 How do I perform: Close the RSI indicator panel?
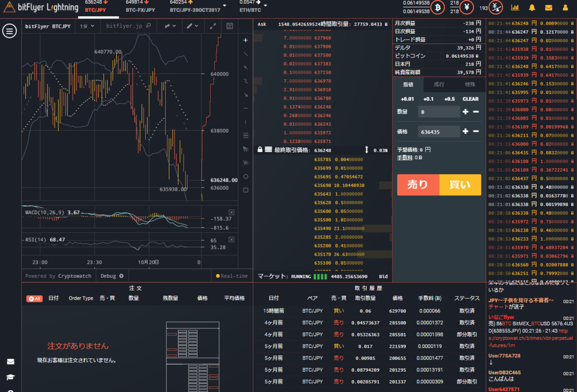coord(232,239)
